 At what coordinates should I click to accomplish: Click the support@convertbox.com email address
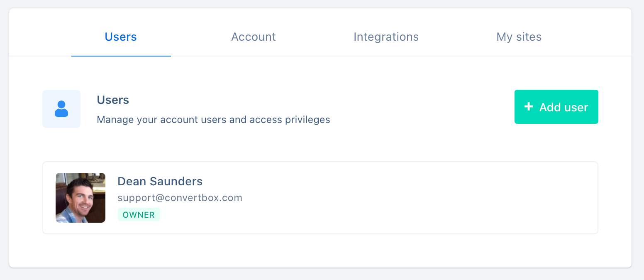click(x=180, y=198)
